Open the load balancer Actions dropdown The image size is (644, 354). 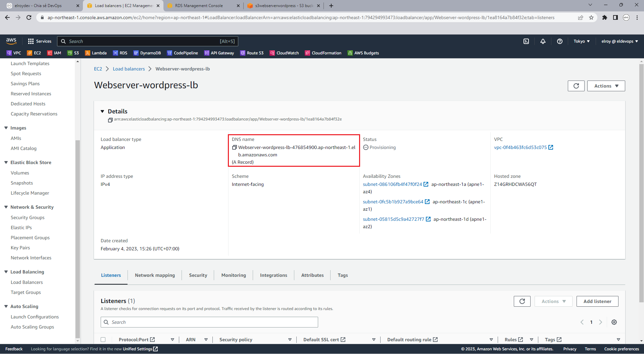click(x=606, y=86)
